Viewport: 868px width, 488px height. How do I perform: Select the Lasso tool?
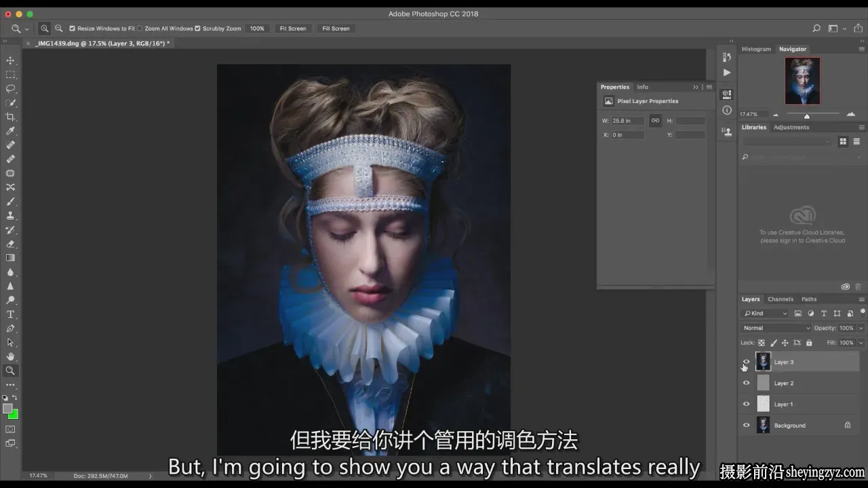point(10,89)
